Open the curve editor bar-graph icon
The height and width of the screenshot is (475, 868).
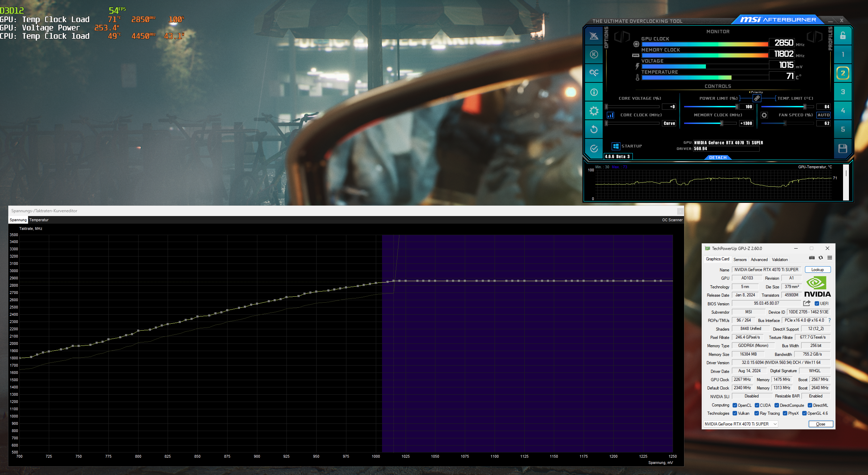click(610, 115)
